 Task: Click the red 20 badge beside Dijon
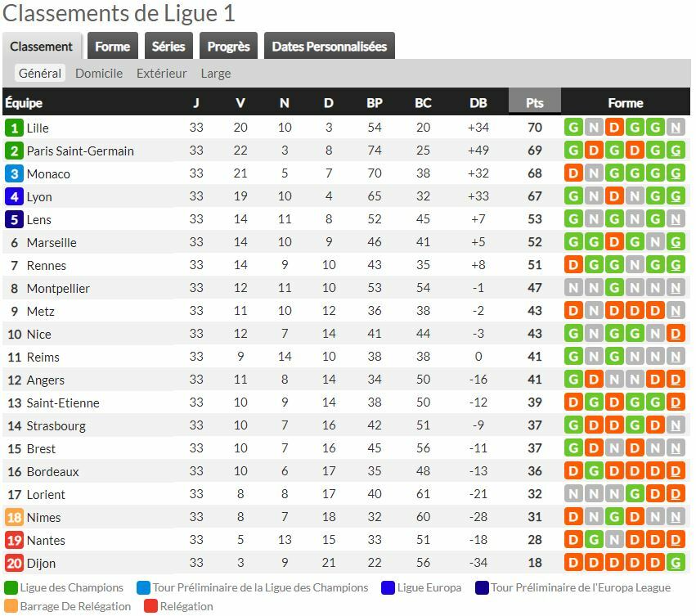pyautogui.click(x=14, y=563)
